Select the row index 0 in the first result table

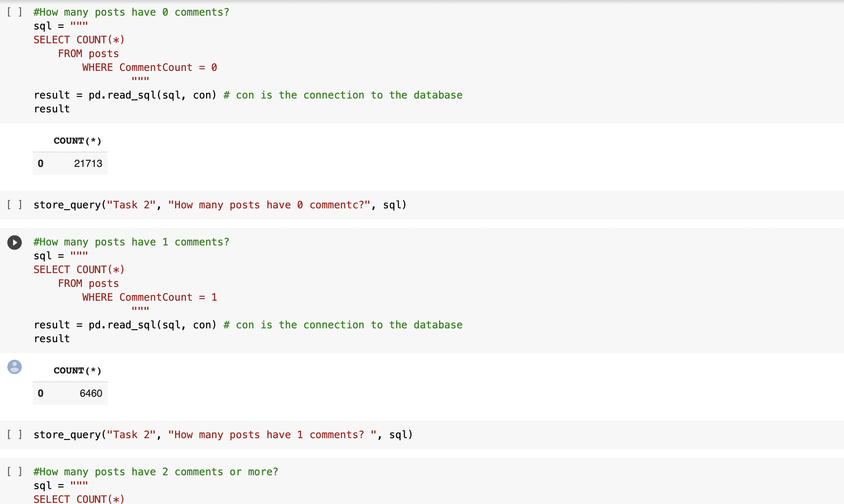point(40,163)
